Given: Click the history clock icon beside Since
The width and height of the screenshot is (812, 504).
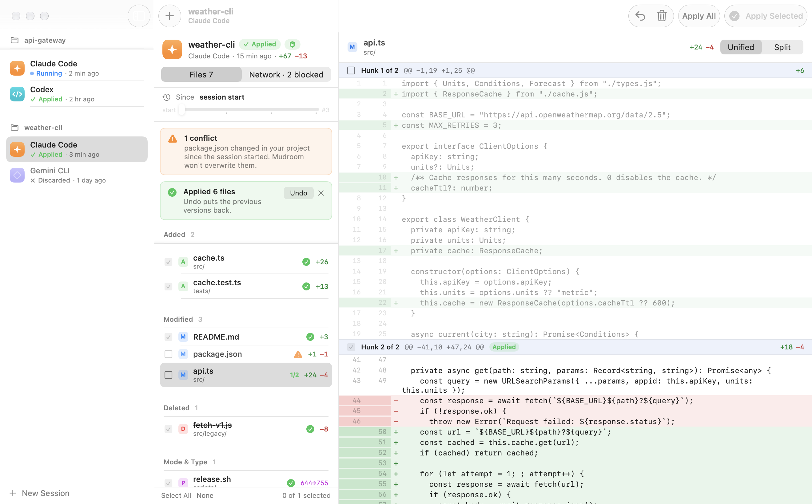Looking at the screenshot, I should [x=166, y=97].
